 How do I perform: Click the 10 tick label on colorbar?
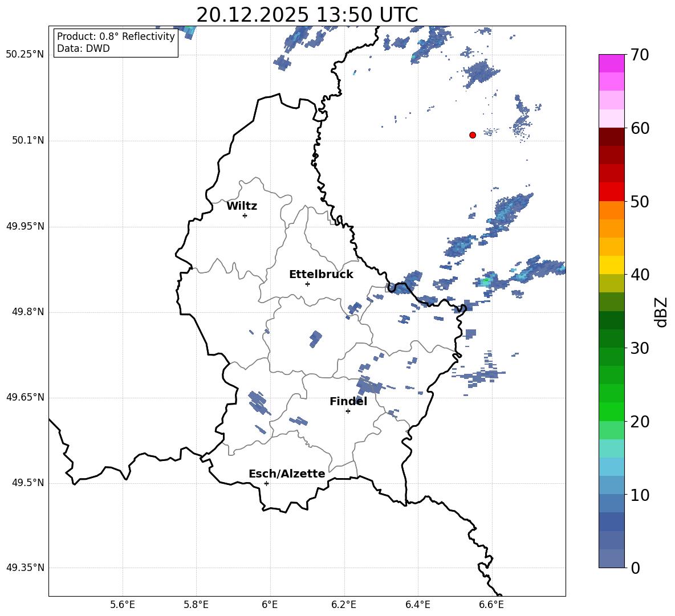tap(640, 495)
